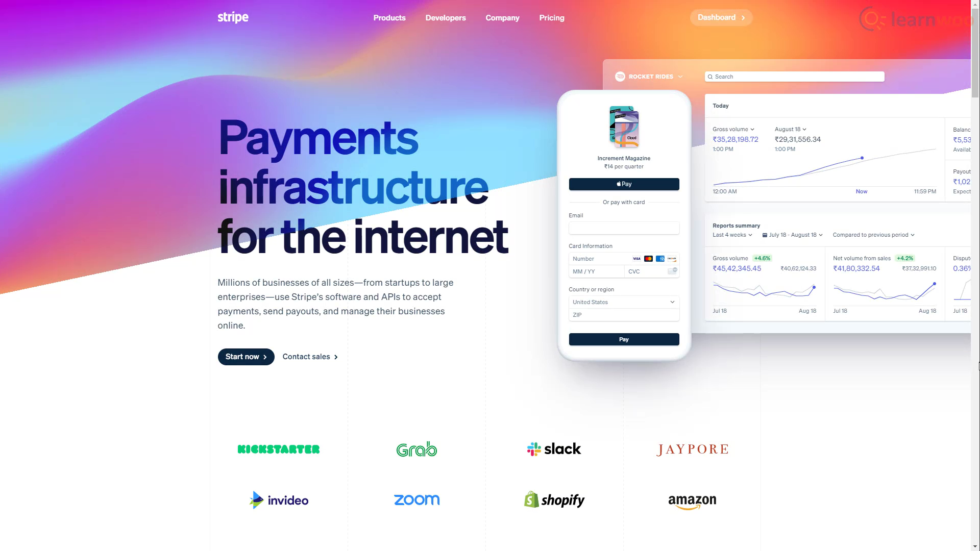Click the Email input field
This screenshot has height=551, width=980.
624,228
